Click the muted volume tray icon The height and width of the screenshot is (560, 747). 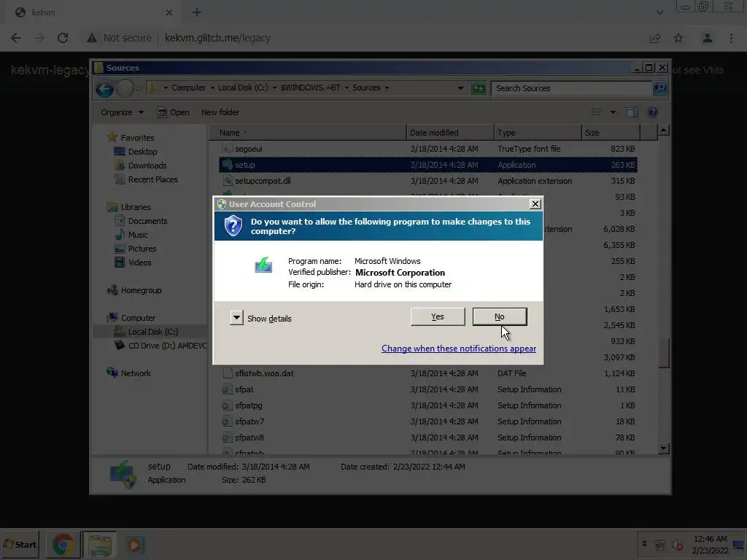pyautogui.click(x=677, y=545)
